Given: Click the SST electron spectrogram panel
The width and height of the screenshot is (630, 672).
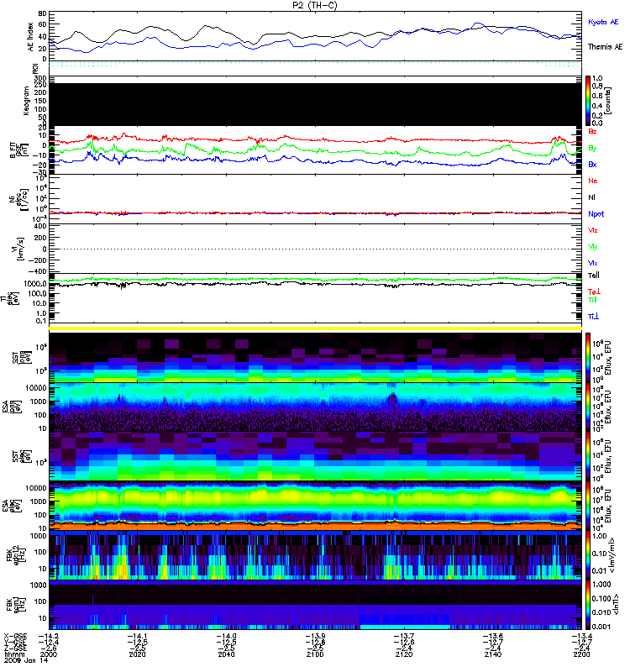Looking at the screenshot, I should click(315, 456).
